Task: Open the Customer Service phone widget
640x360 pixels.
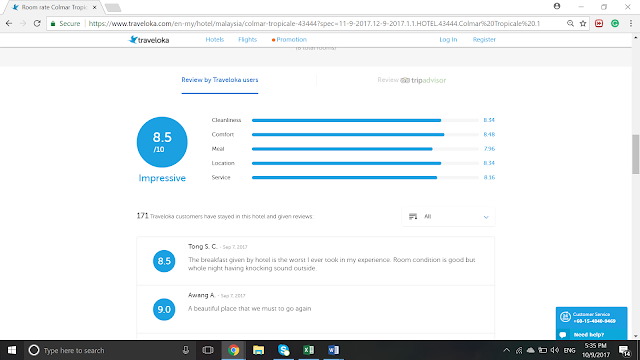Action: [591, 318]
